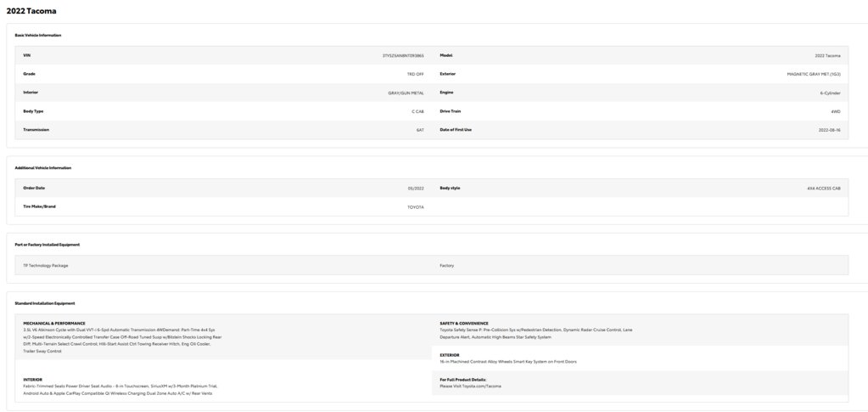
Task: Click the 'Android Auto & Apple CarPlay' line
Action: 117,393
